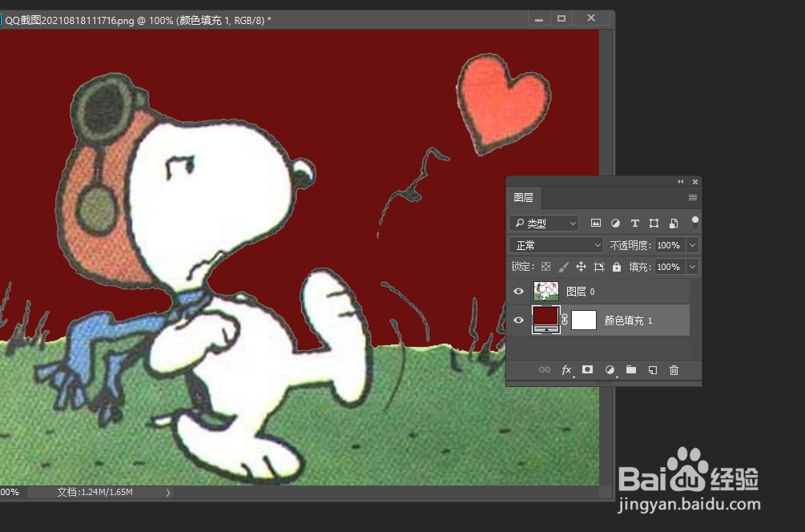
Task: Lock artboard auto-nesting icon
Action: (598, 267)
